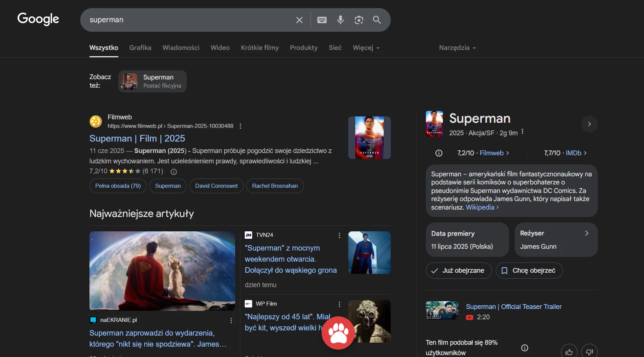Viewport: 644px width, 357px height.
Task: Open the Data premiery card
Action: click(x=467, y=239)
